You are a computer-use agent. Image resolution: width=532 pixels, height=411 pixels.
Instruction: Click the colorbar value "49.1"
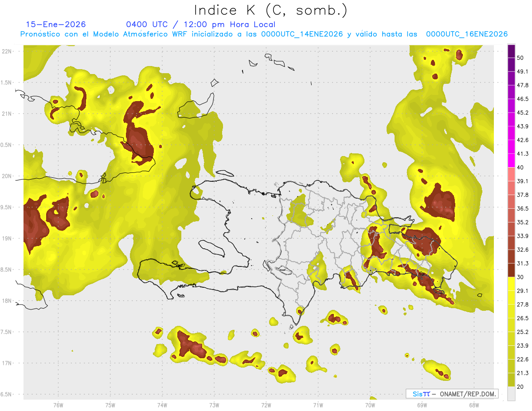(523, 72)
